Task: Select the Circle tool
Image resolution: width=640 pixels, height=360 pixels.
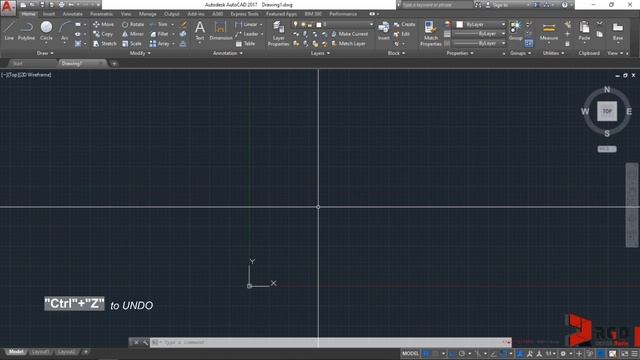Action: (46, 31)
